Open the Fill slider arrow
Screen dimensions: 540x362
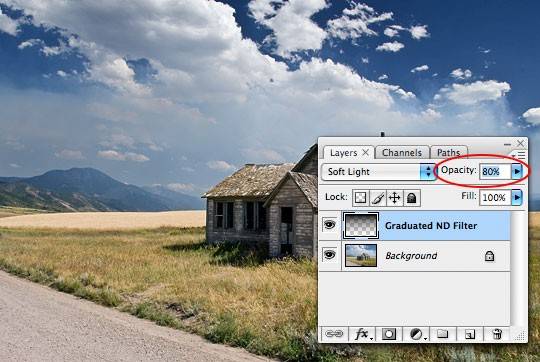pos(517,198)
